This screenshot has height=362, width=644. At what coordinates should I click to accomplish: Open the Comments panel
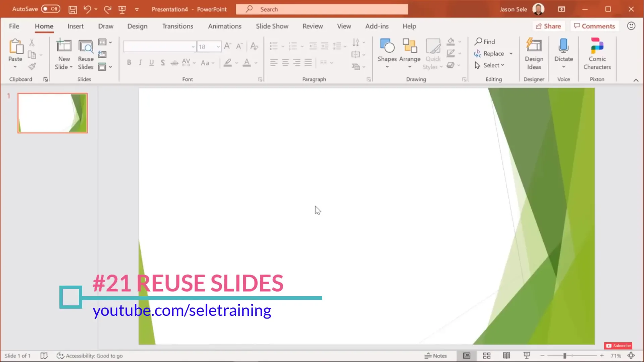coord(594,26)
